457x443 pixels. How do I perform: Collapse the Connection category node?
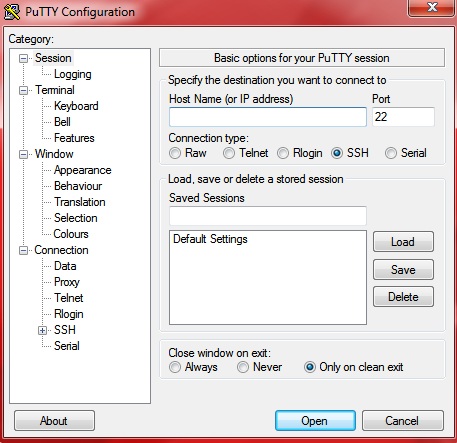(23, 251)
